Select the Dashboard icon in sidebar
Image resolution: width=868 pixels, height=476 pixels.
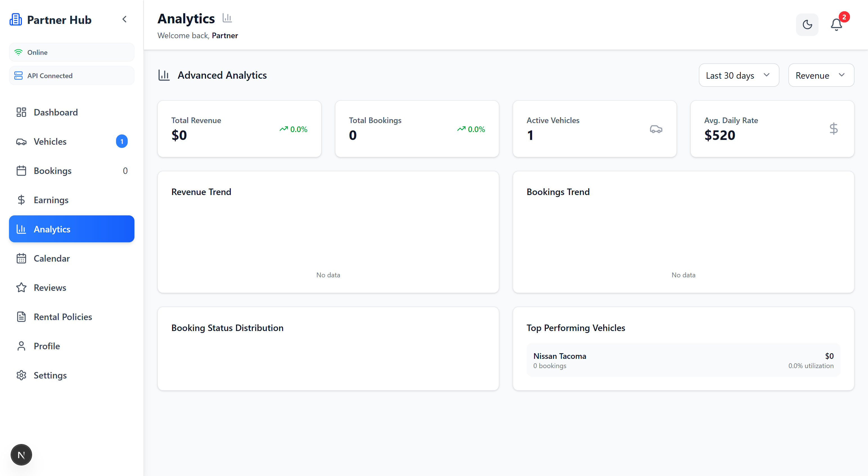coord(21,112)
